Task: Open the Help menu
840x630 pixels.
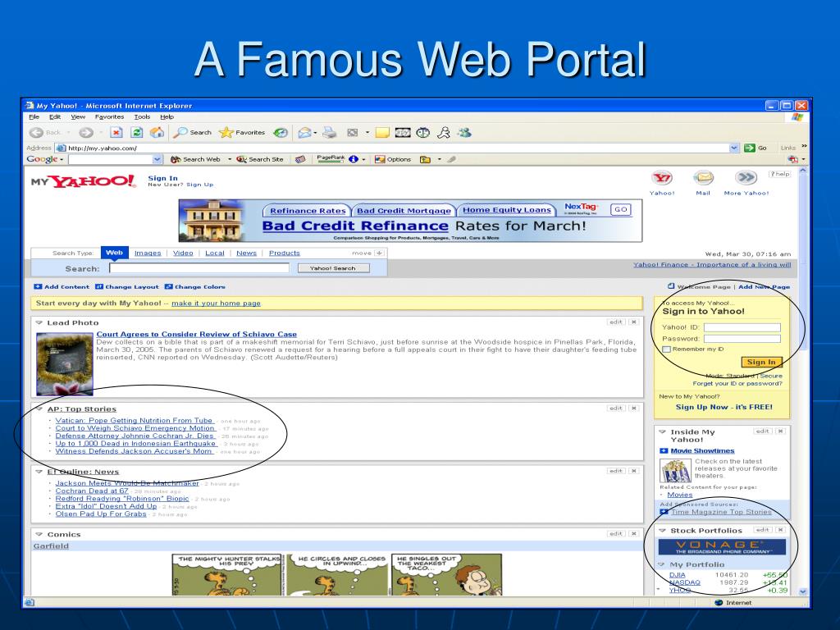Action: tap(167, 116)
